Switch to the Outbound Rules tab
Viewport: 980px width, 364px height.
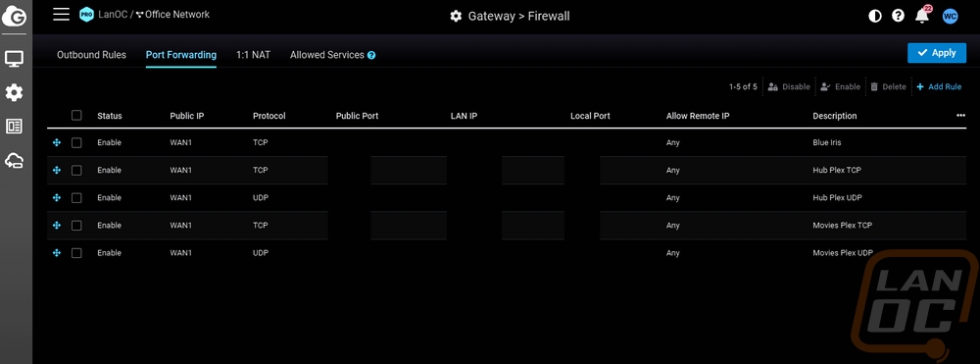91,55
